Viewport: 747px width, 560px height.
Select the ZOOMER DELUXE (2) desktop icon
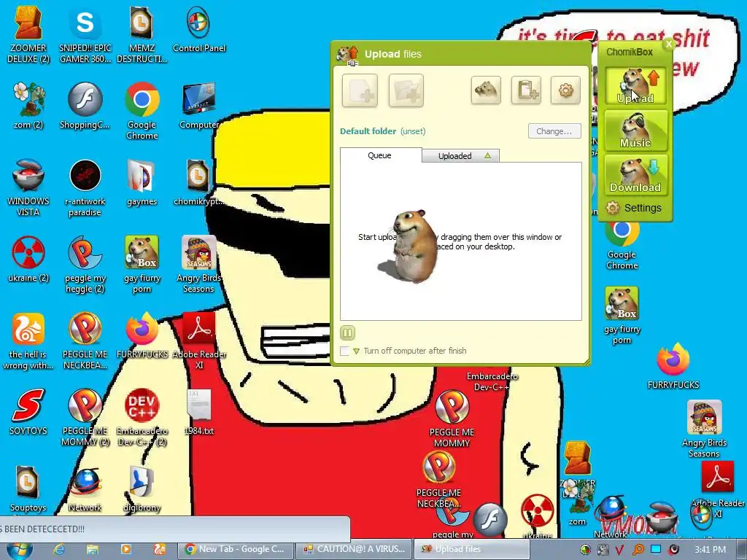(x=28, y=35)
